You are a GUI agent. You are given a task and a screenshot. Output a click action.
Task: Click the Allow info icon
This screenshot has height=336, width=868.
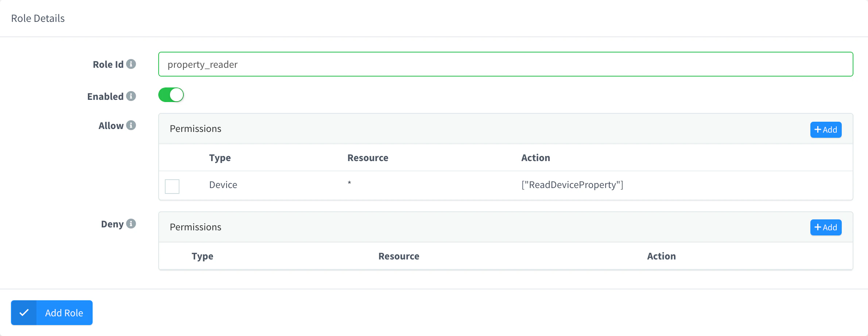click(131, 125)
